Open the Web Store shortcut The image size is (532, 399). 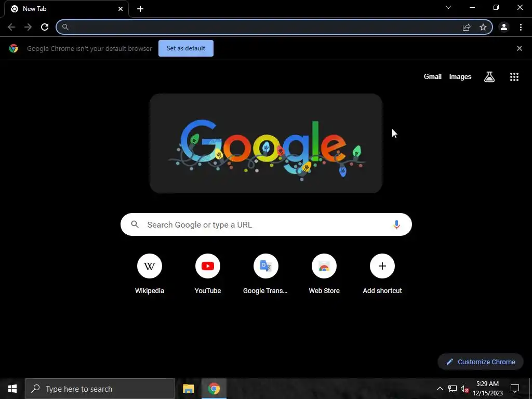tap(324, 274)
